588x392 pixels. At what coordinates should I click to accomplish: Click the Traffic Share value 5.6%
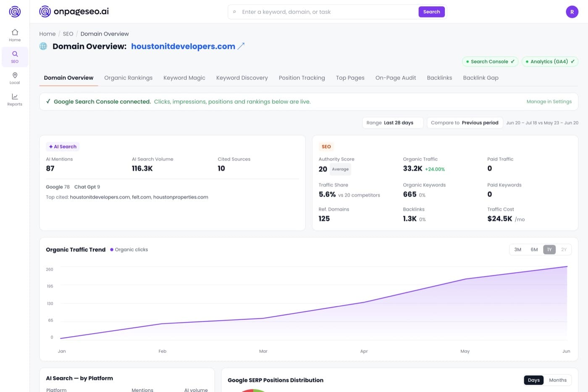(x=327, y=195)
